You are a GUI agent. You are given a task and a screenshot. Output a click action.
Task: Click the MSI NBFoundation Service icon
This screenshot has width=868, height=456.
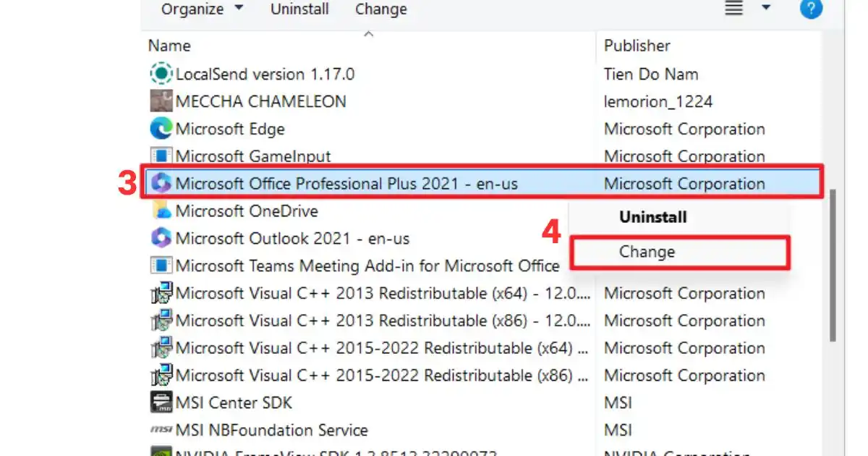point(161,430)
